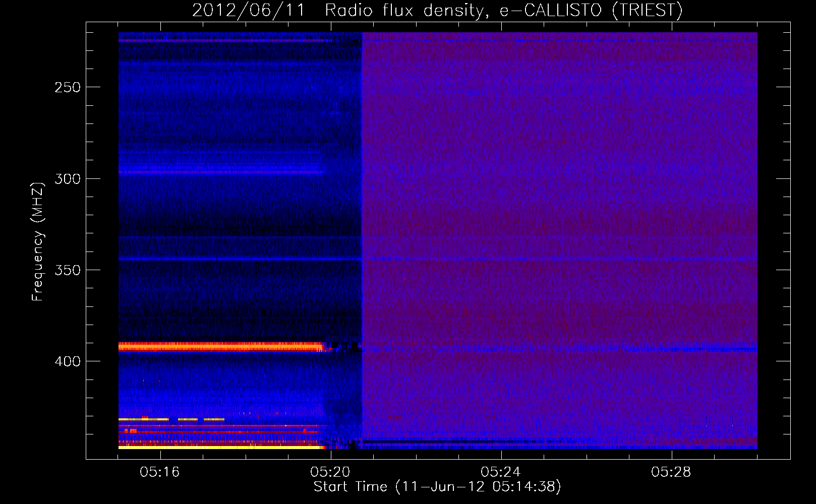This screenshot has height=504, width=816.
Task: Click the 350 frequency tick label
Action: (68, 270)
